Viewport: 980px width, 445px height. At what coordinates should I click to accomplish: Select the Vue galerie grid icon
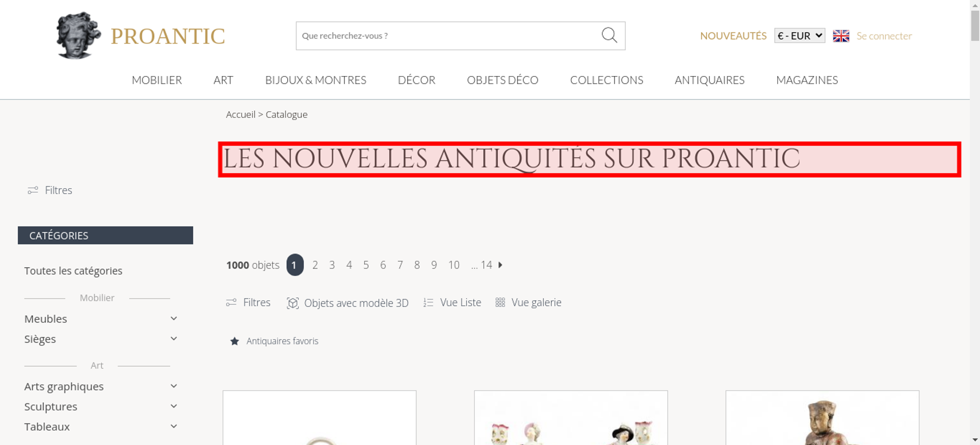point(500,302)
